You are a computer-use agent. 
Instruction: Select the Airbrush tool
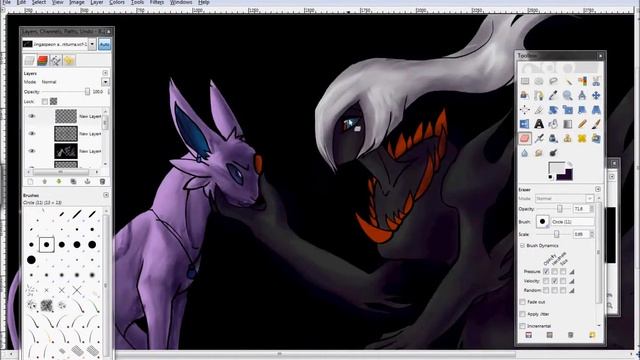(539, 138)
